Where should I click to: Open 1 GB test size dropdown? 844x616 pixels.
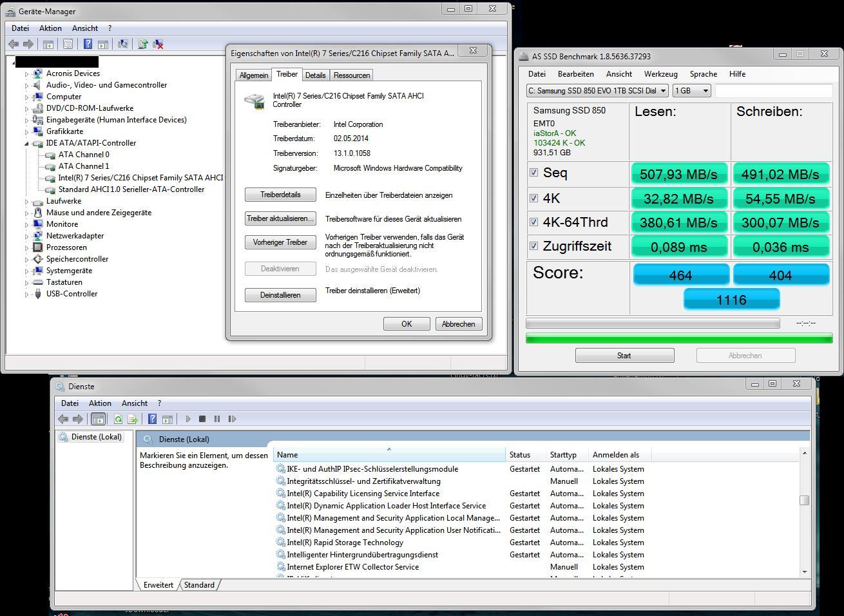click(691, 91)
